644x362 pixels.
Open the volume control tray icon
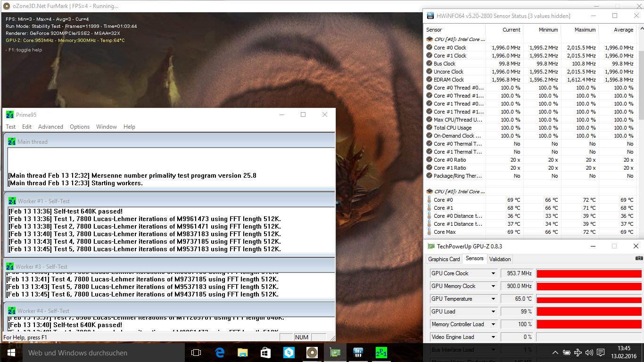tap(589, 353)
